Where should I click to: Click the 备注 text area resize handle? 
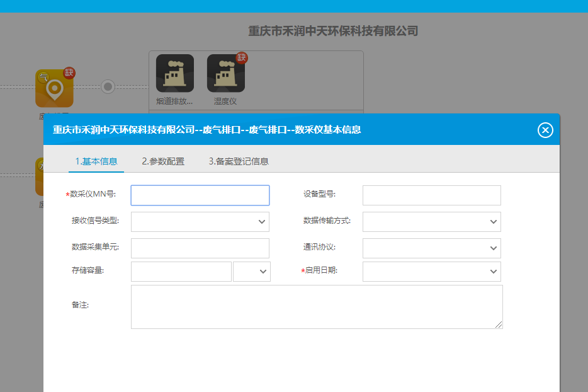[499, 325]
